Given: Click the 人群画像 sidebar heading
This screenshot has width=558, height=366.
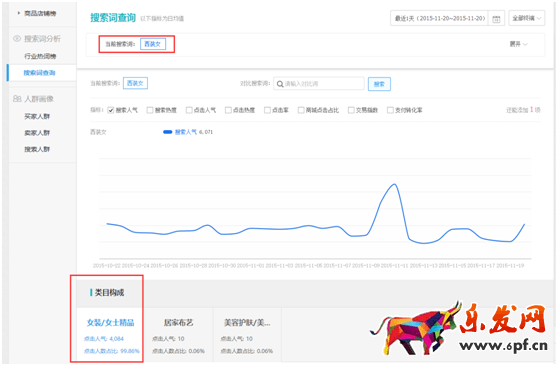Looking at the screenshot, I should click(x=39, y=99).
